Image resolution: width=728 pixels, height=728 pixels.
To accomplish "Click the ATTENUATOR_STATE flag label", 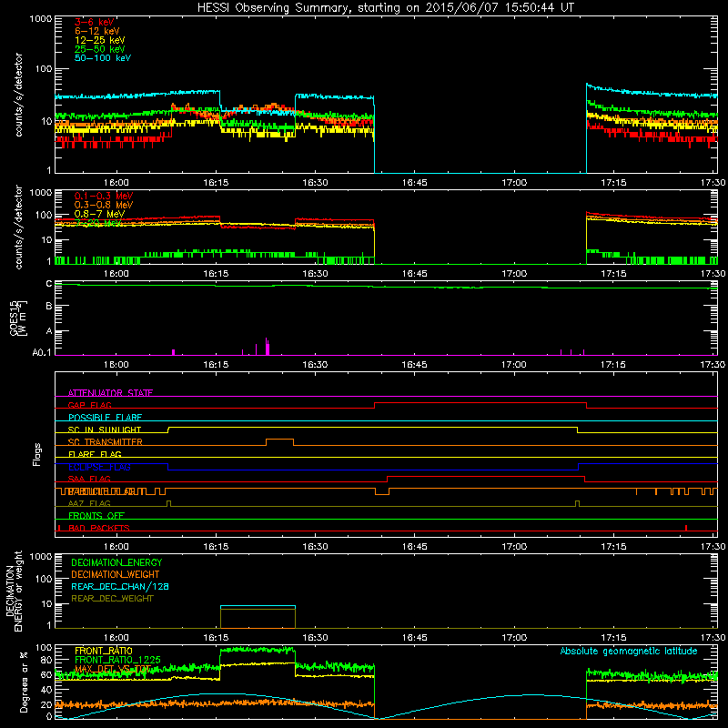I will point(110,393).
